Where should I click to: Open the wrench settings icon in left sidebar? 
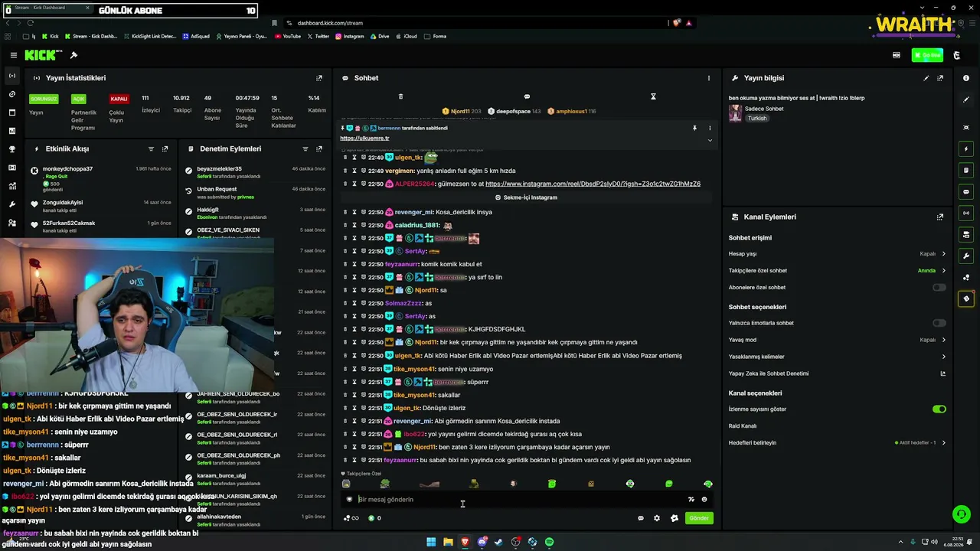tap(12, 204)
